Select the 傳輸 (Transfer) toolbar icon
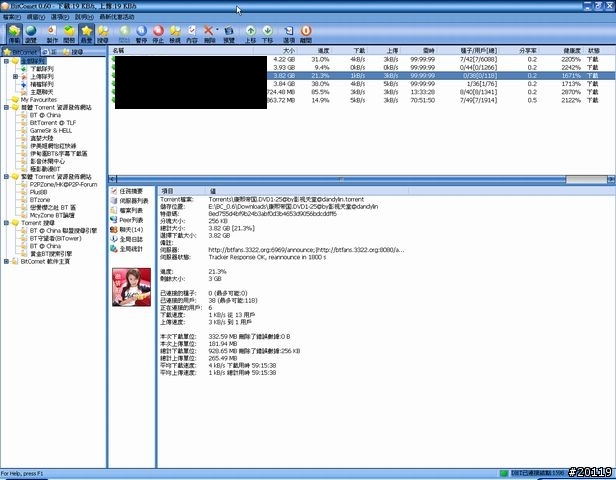 (x=14, y=34)
